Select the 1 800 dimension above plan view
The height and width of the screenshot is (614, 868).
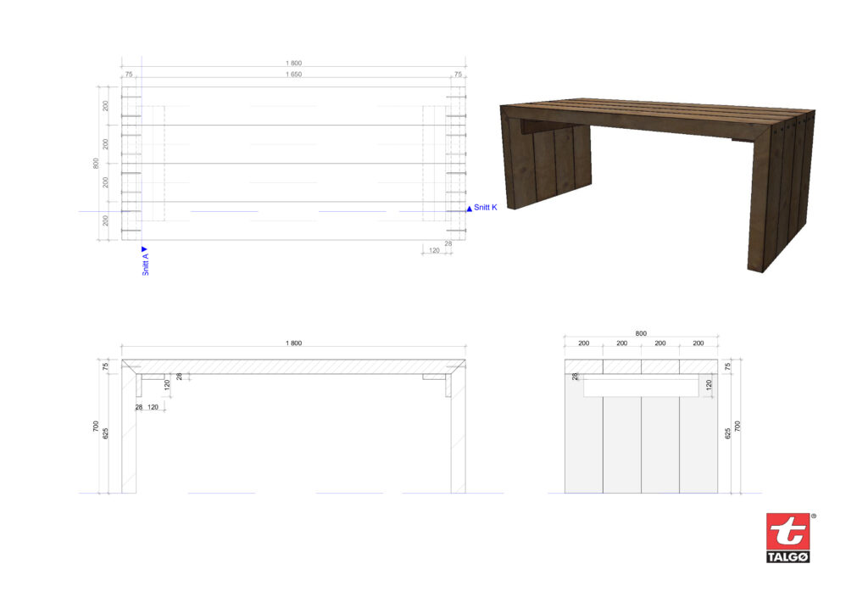[x=293, y=63]
